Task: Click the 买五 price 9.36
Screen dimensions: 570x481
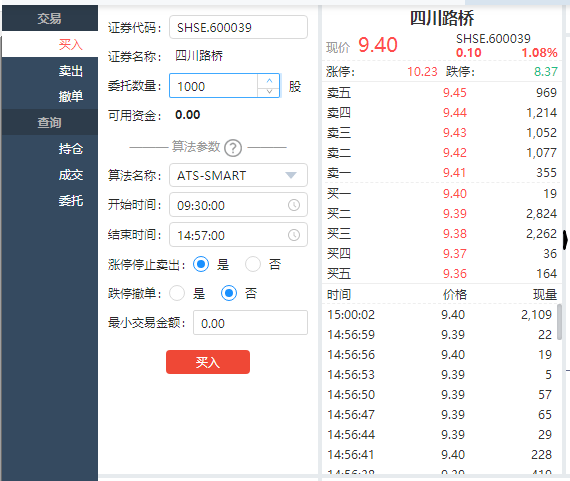Action: (x=454, y=273)
